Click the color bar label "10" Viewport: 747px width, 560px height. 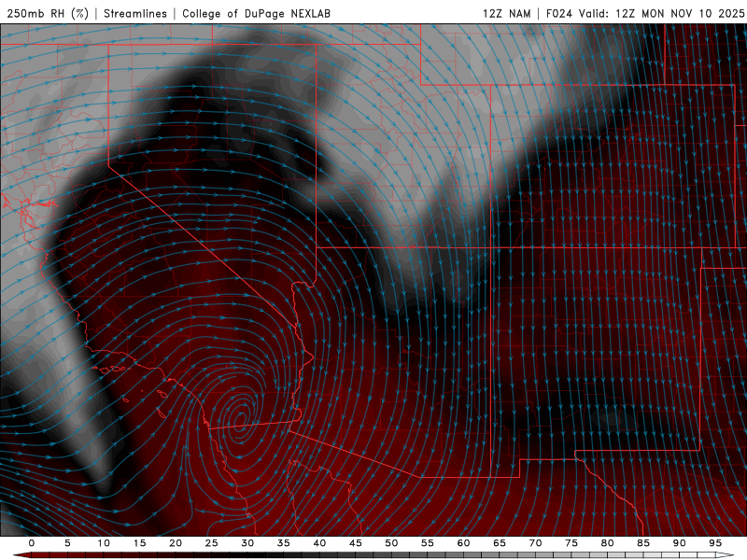coord(104,543)
